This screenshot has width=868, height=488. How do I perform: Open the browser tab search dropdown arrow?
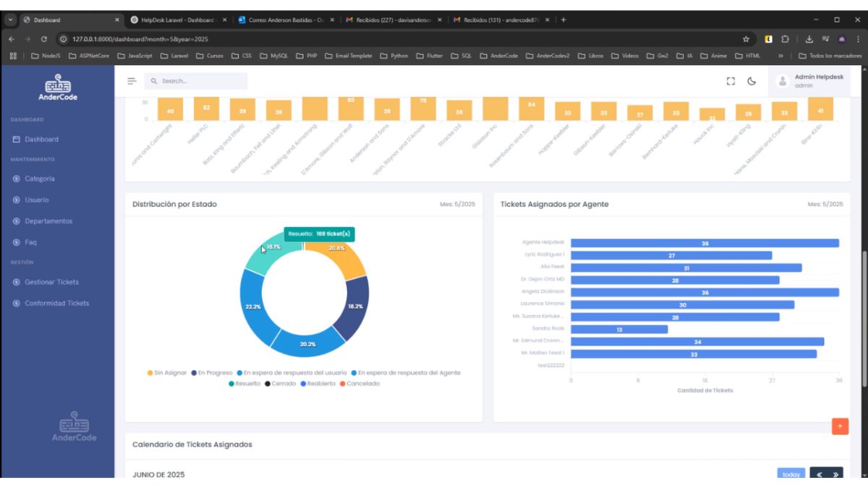tap(10, 20)
